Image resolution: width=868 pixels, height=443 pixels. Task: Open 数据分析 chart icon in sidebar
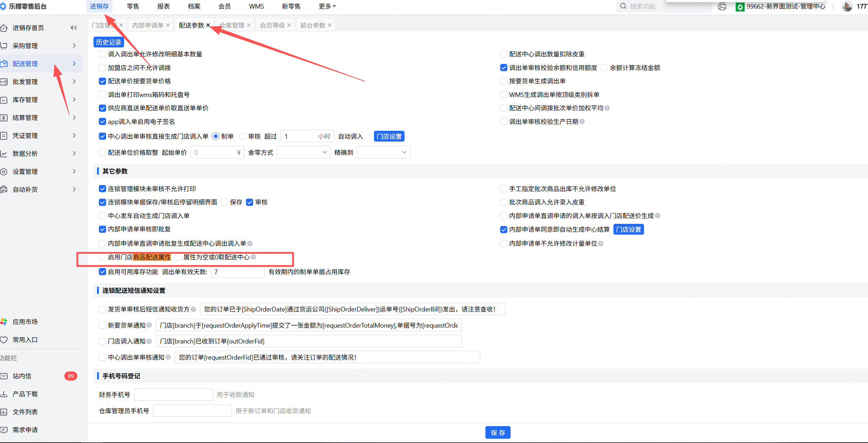coord(4,153)
